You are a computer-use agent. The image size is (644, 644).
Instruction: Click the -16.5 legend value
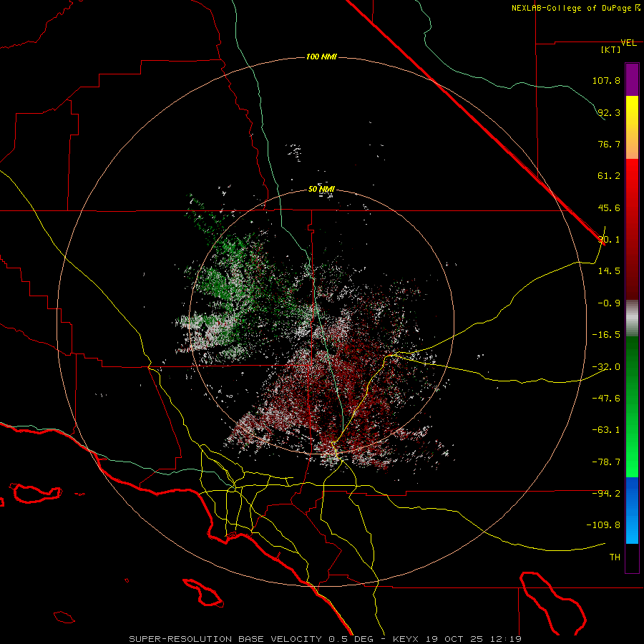[x=606, y=335]
